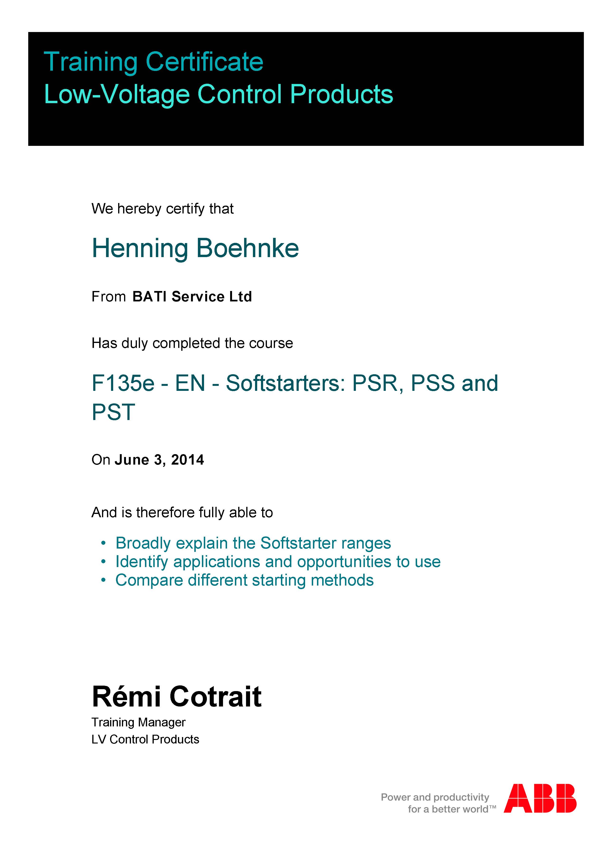The image size is (614, 868).
Task: Click the "Low-Voltage Control Products" title line
Action: point(219,94)
